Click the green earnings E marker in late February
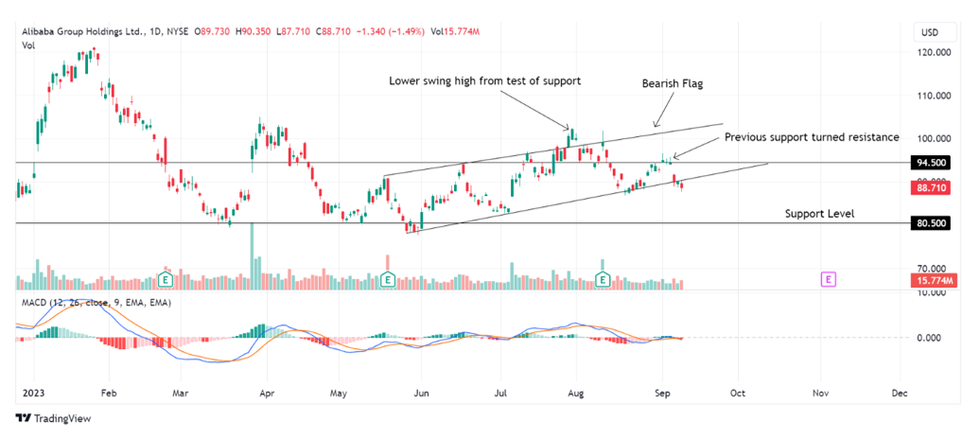 click(x=166, y=279)
